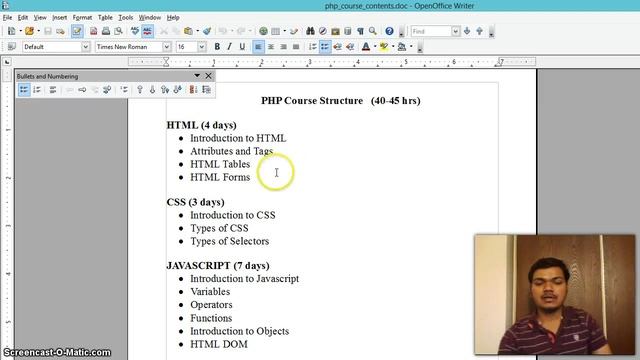Image resolution: width=640 pixels, height=360 pixels.
Task: Open the View menu
Action: pyautogui.click(x=40, y=18)
